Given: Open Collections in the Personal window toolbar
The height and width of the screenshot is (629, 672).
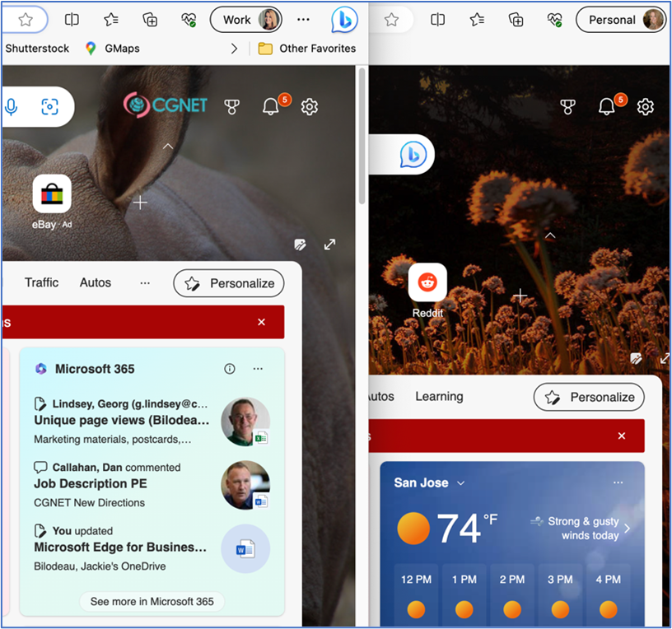Looking at the screenshot, I should pyautogui.click(x=516, y=20).
